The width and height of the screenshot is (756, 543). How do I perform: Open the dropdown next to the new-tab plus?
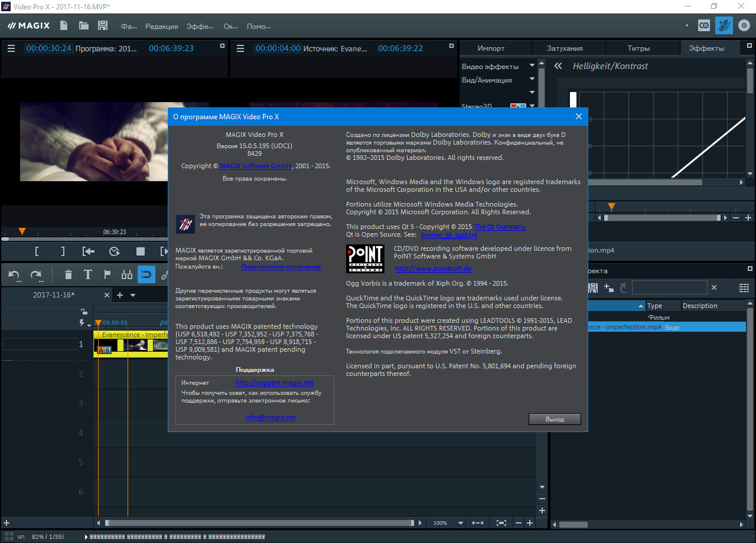click(x=133, y=295)
